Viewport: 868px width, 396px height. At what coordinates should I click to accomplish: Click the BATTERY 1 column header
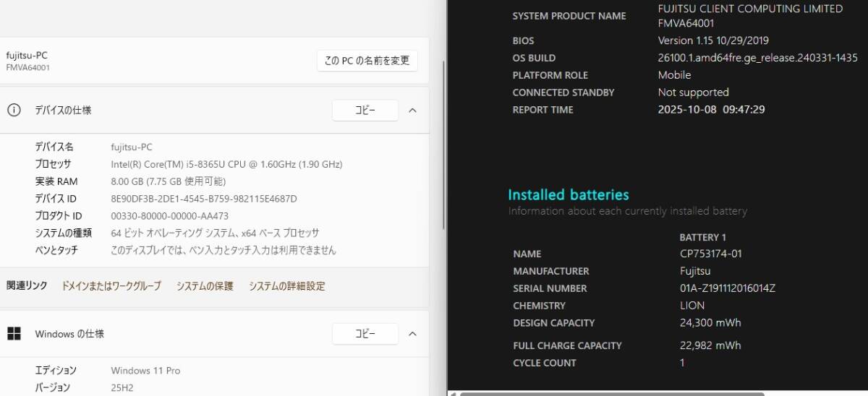(702, 237)
